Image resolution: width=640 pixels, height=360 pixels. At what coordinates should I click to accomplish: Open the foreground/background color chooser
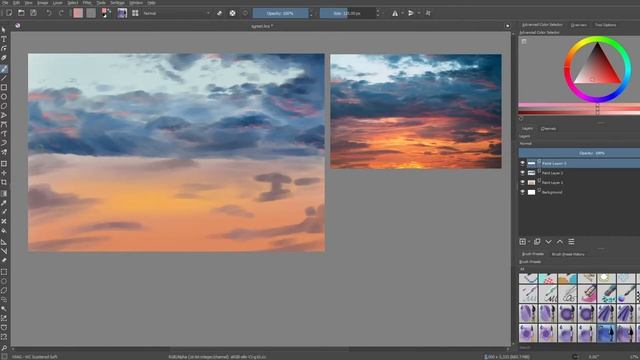pos(106,13)
